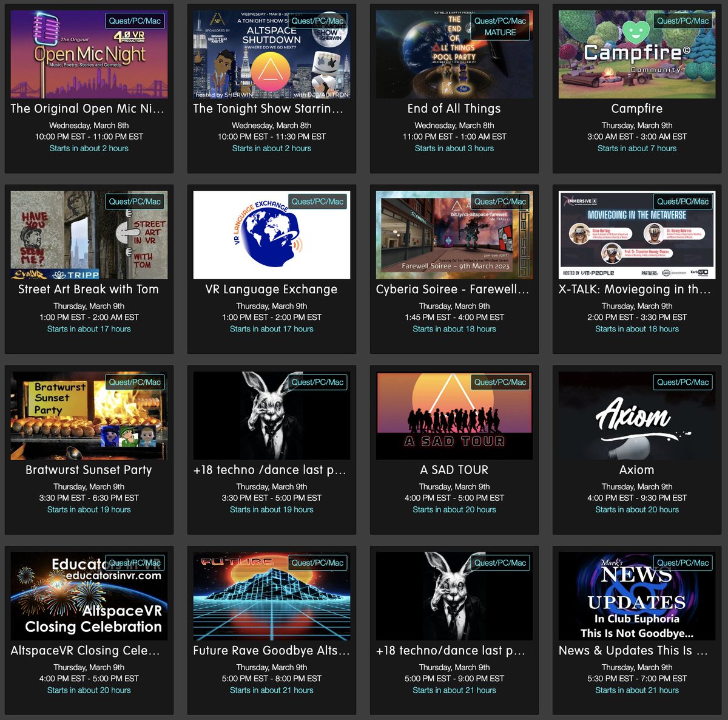Click '4:00 PM EST - 9:30 PM EST' time
The height and width of the screenshot is (720, 728).
point(637,498)
